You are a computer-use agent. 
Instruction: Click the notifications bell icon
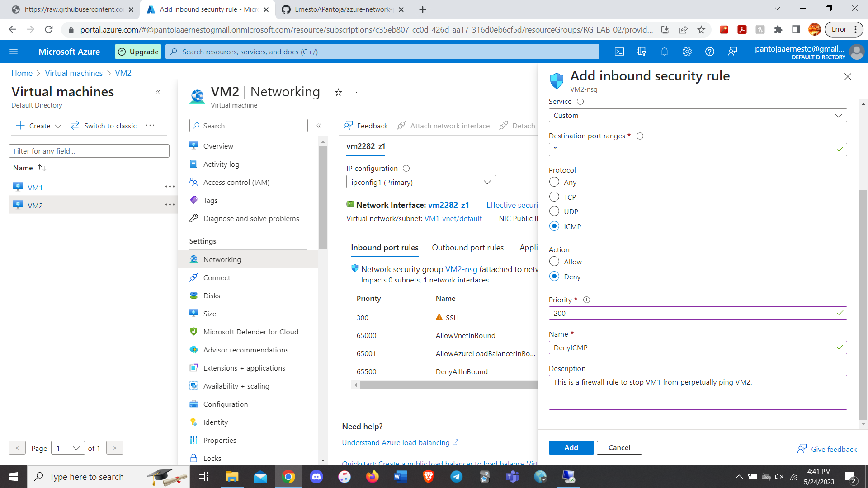[x=664, y=52]
